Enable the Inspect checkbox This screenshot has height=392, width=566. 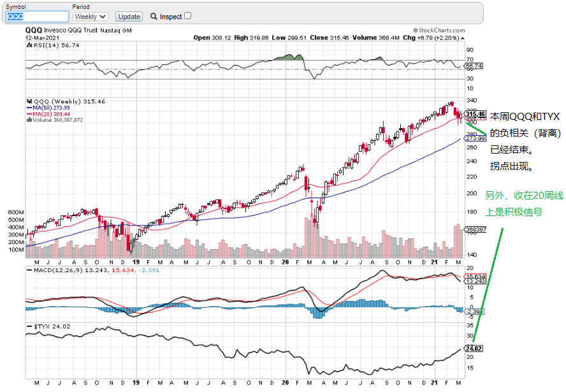click(x=187, y=16)
